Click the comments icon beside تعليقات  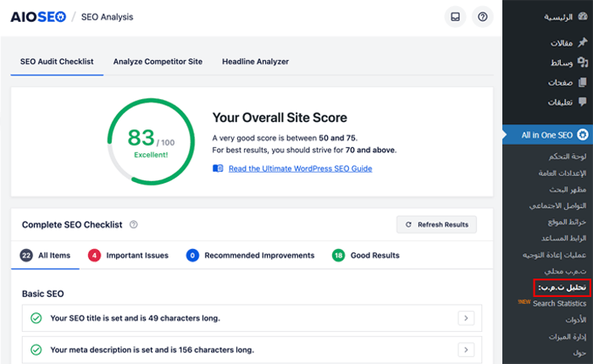tap(583, 102)
